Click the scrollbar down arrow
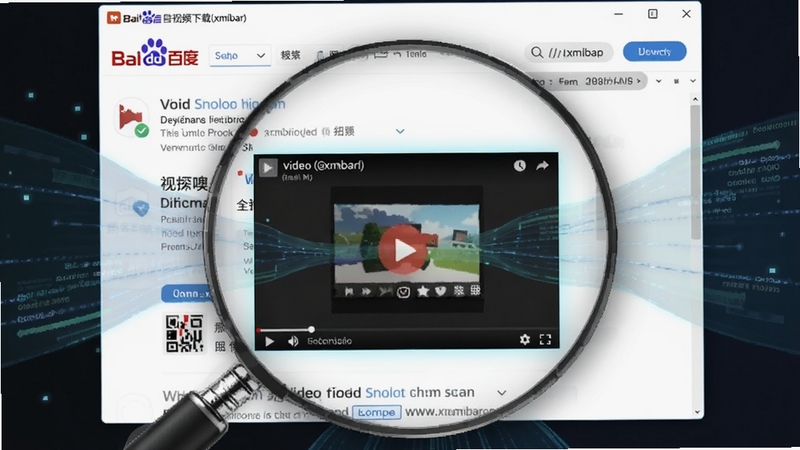The width and height of the screenshot is (800, 450). (697, 412)
